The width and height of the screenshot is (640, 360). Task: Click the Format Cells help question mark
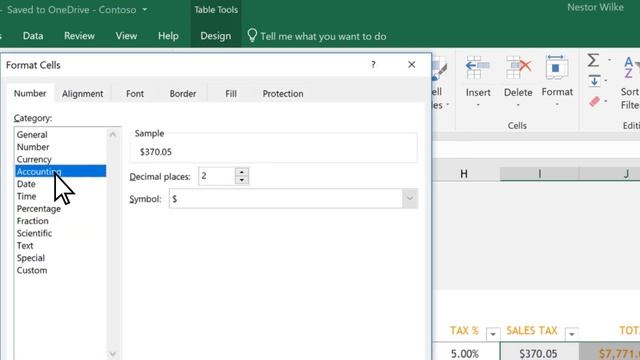pos(373,64)
